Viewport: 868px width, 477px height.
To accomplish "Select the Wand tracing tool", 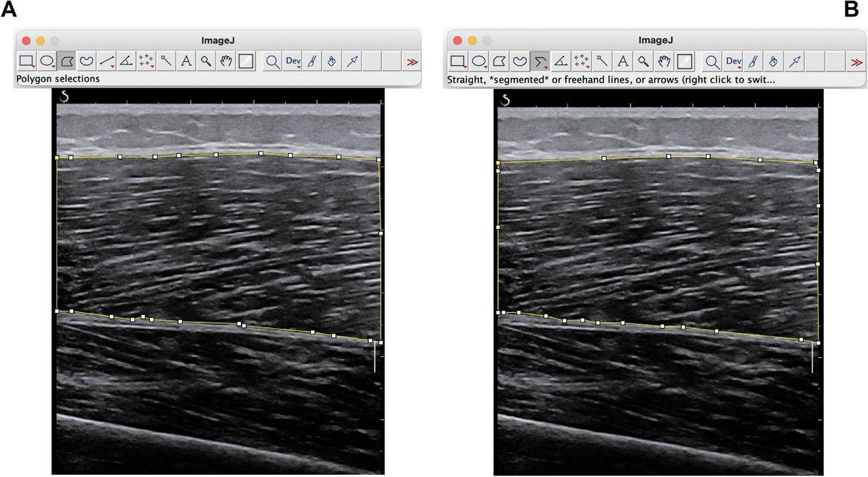I will [x=165, y=61].
